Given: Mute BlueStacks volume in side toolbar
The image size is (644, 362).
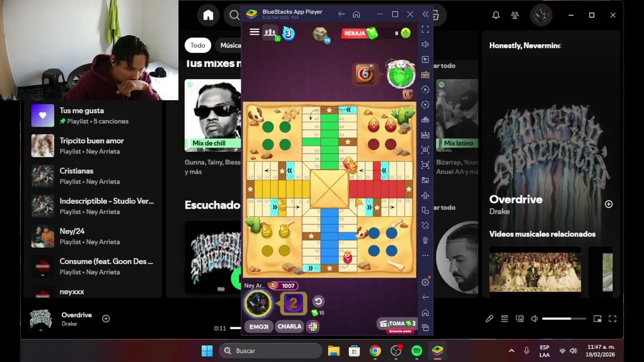Looking at the screenshot, I should point(425,44).
